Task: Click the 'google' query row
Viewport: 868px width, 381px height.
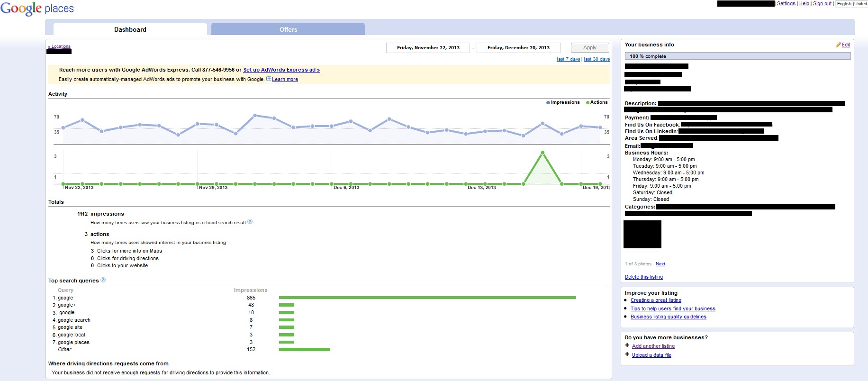Action: point(315,298)
